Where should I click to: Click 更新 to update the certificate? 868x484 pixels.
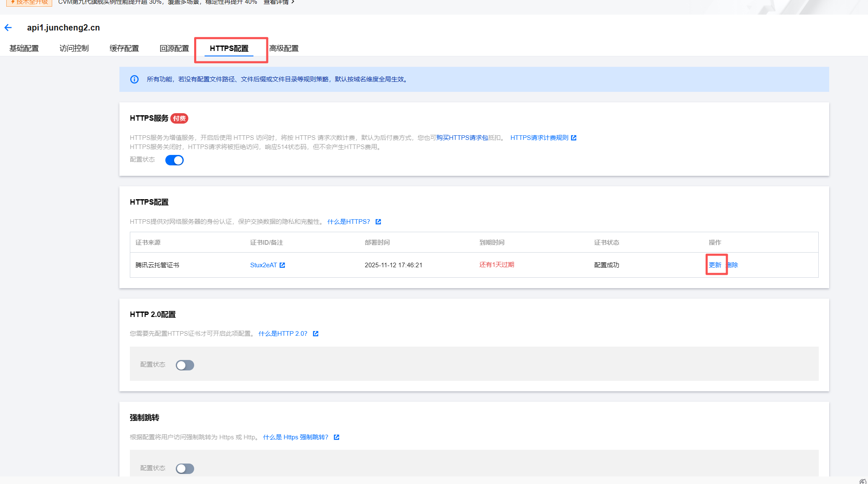click(715, 265)
